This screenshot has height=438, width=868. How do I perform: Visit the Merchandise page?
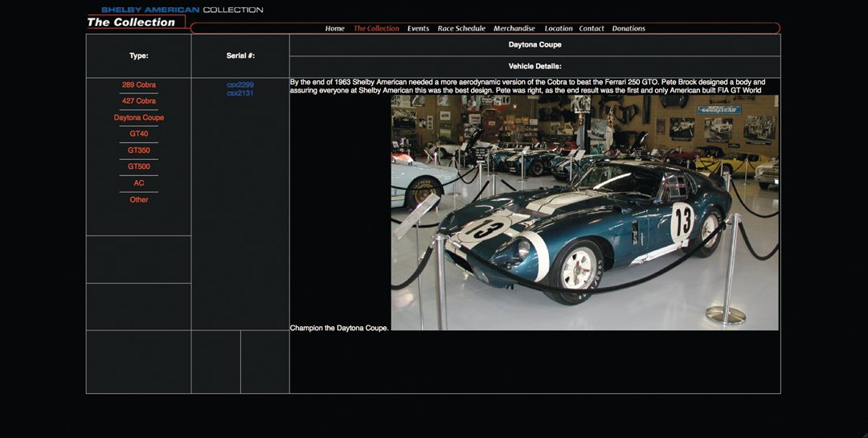coord(514,28)
